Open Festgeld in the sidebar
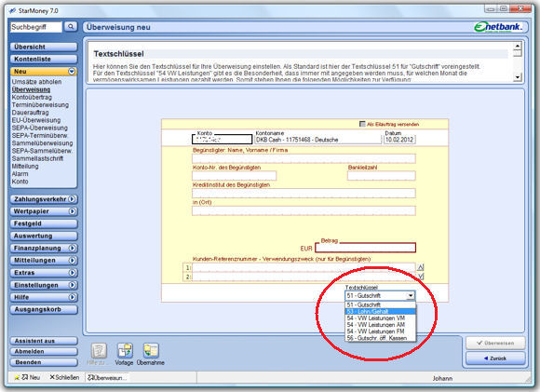This screenshot has height=392, width=540. click(44, 223)
